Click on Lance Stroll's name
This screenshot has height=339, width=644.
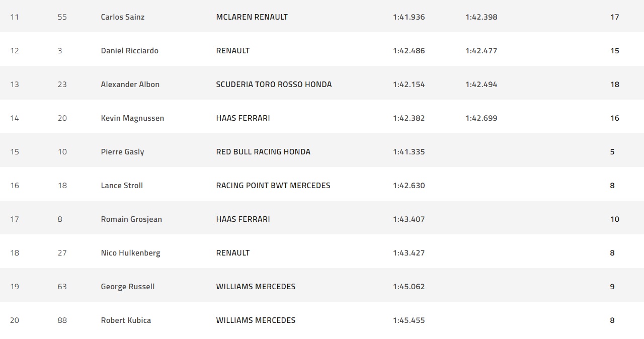pos(122,186)
